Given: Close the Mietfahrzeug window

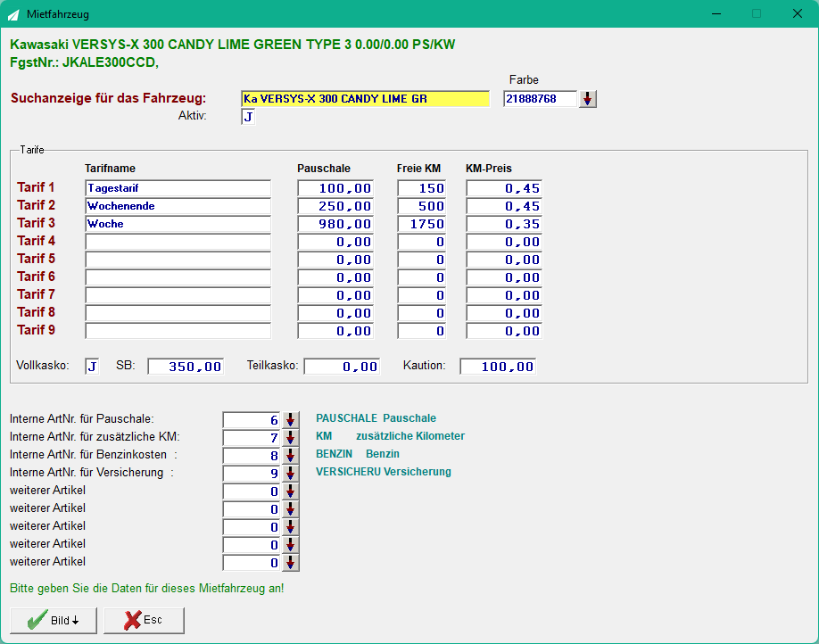Looking at the screenshot, I should click(797, 13).
